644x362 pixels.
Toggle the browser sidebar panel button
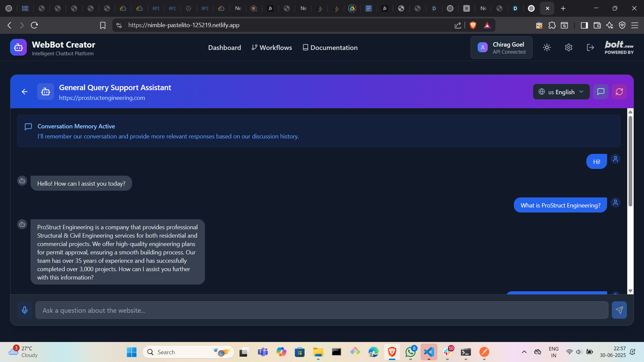584,25
